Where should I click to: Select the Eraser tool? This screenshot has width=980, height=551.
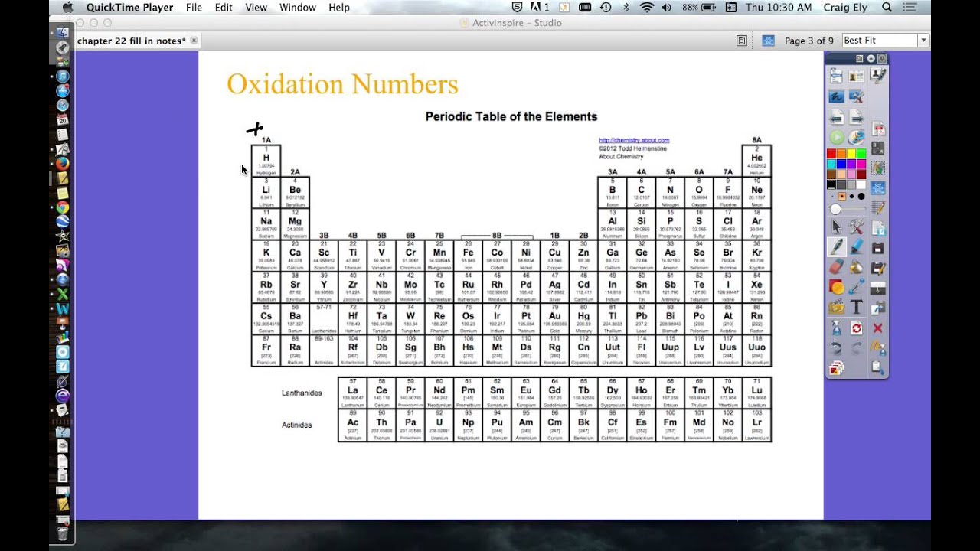click(x=836, y=267)
